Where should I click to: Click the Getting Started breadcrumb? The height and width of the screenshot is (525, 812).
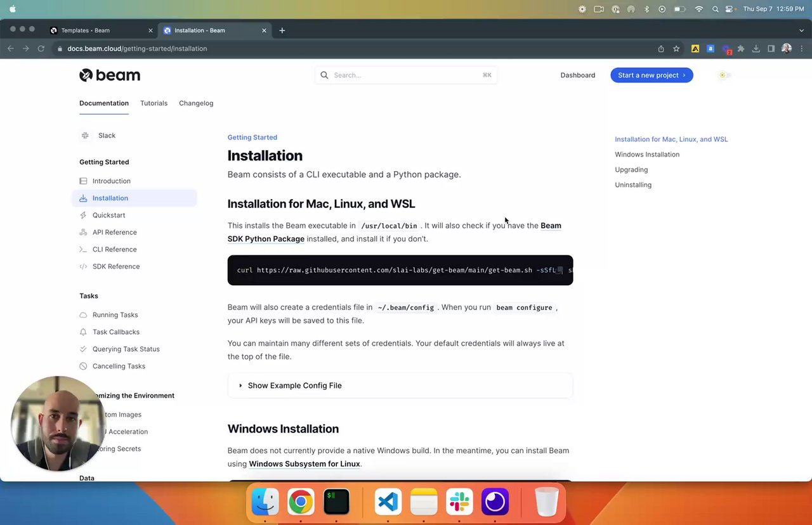point(252,137)
